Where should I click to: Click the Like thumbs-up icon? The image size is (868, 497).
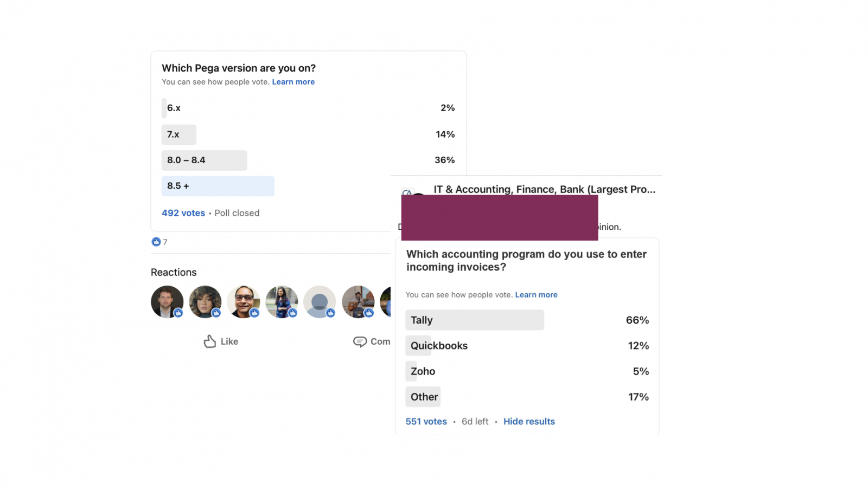click(x=210, y=341)
